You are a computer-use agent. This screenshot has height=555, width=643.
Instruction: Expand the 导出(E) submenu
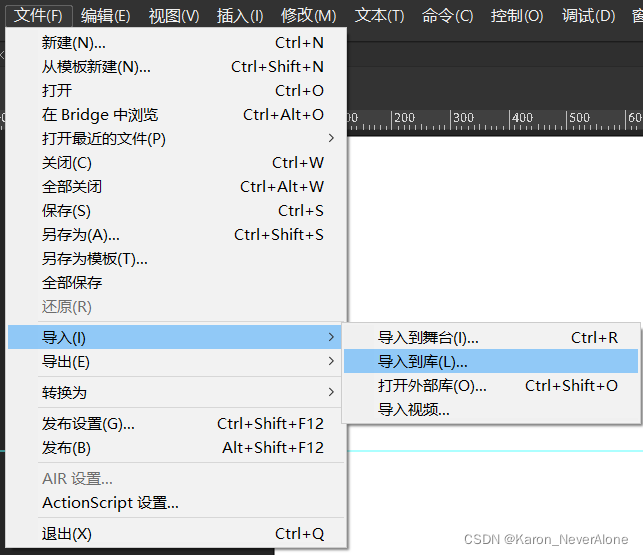[175, 361]
